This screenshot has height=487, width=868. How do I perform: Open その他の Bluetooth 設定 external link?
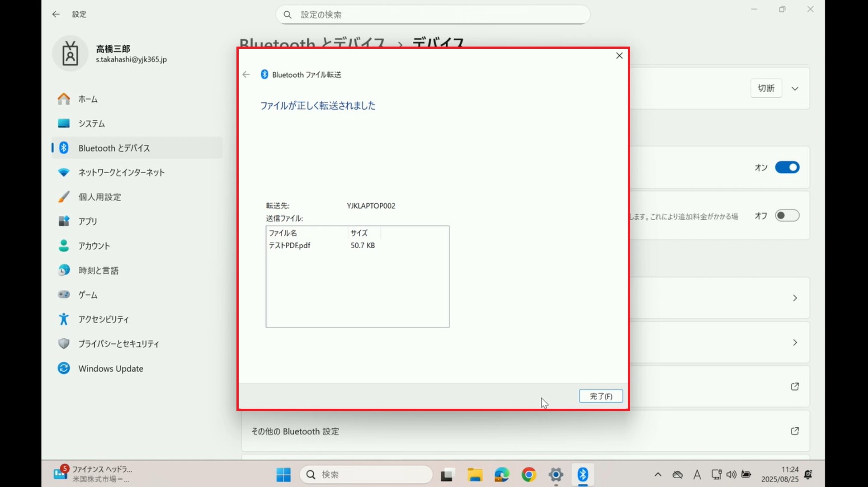pyautogui.click(x=794, y=431)
